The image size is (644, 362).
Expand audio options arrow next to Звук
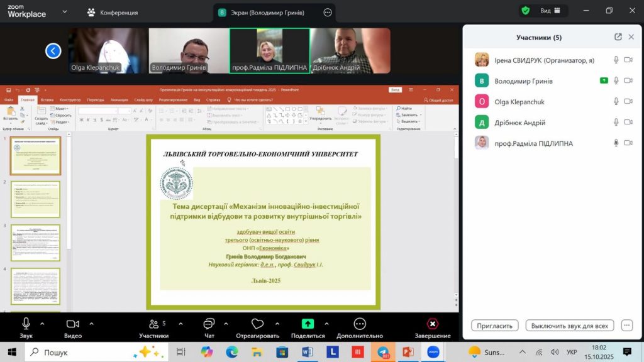tap(43, 324)
